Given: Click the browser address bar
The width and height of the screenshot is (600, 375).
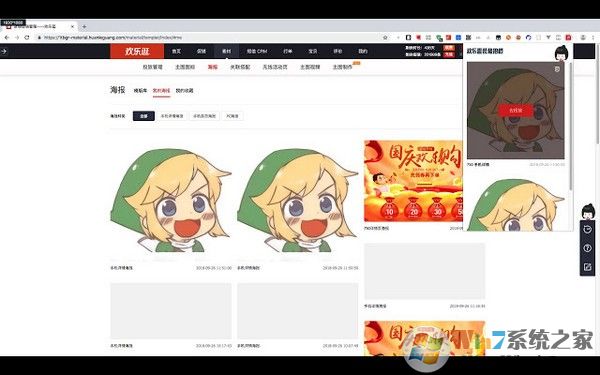Looking at the screenshot, I should click(x=209, y=38).
